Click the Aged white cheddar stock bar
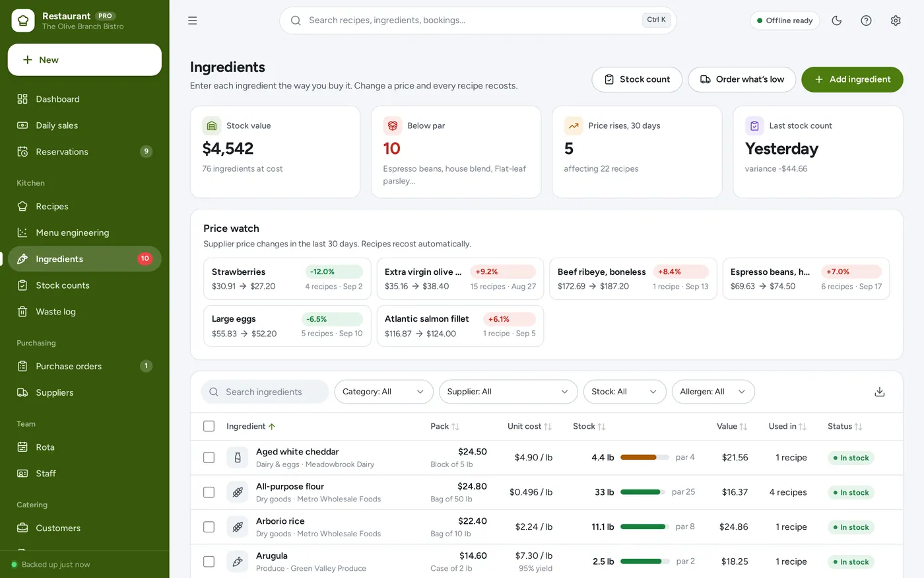The image size is (924, 578). pyautogui.click(x=643, y=458)
